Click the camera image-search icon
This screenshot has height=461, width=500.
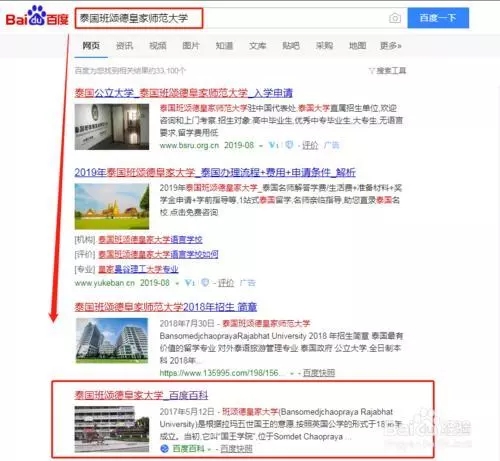[395, 18]
